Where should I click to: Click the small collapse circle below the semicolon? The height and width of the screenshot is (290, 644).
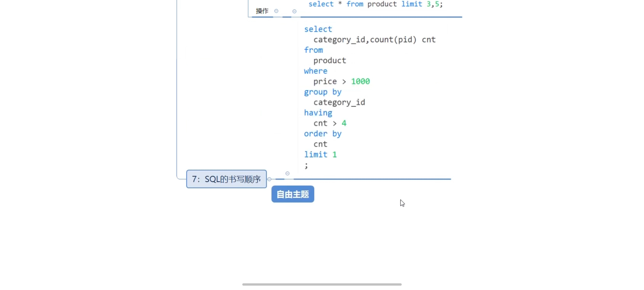coord(287,173)
